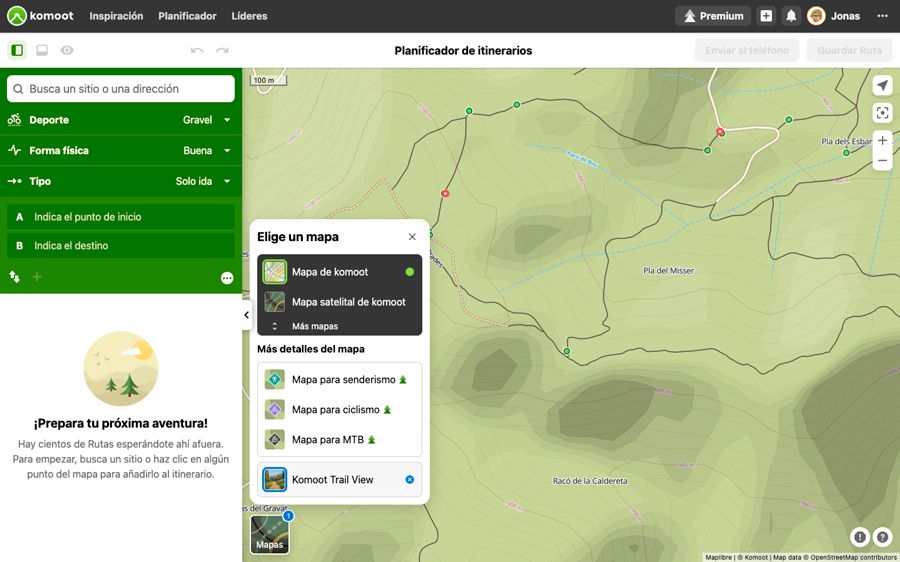Click the Planificador de itinerarios title
Image resolution: width=900 pixels, height=562 pixels.
tap(463, 51)
